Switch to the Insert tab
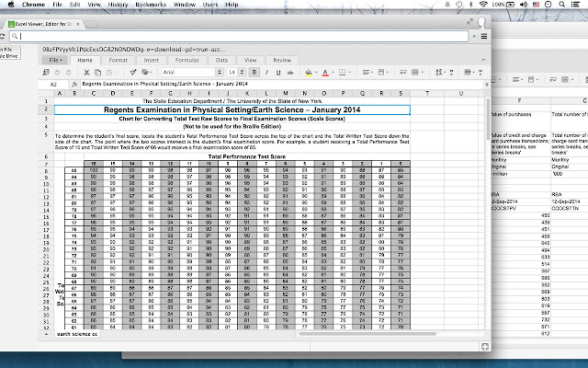Image resolution: width=588 pixels, height=368 pixels. pos(151,60)
